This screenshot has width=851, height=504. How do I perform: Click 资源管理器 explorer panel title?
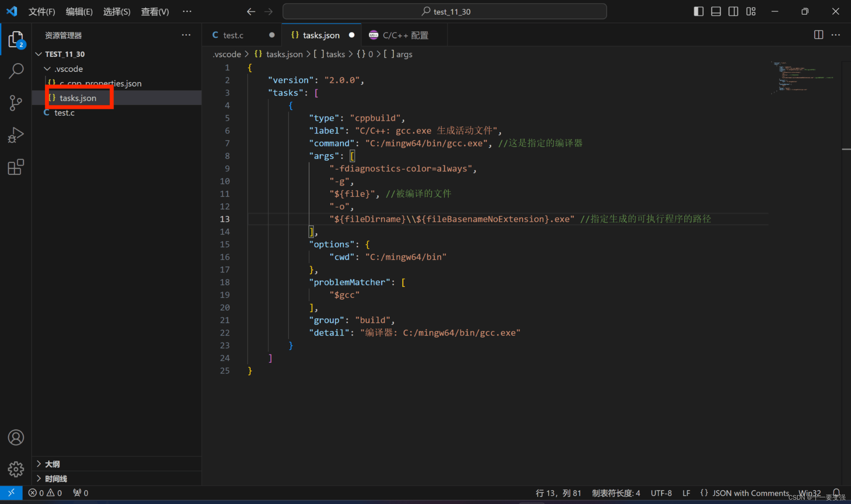[63, 35]
